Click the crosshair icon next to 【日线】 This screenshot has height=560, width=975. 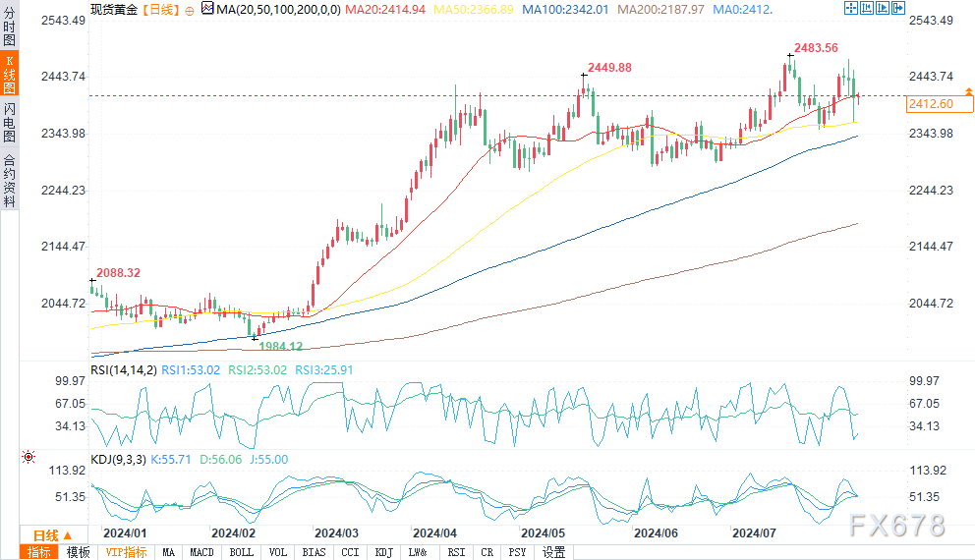(189, 11)
